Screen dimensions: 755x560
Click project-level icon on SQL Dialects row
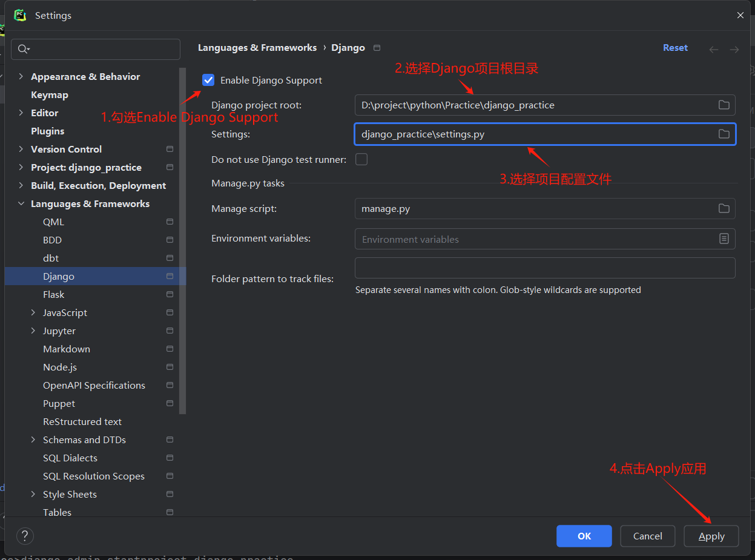170,458
